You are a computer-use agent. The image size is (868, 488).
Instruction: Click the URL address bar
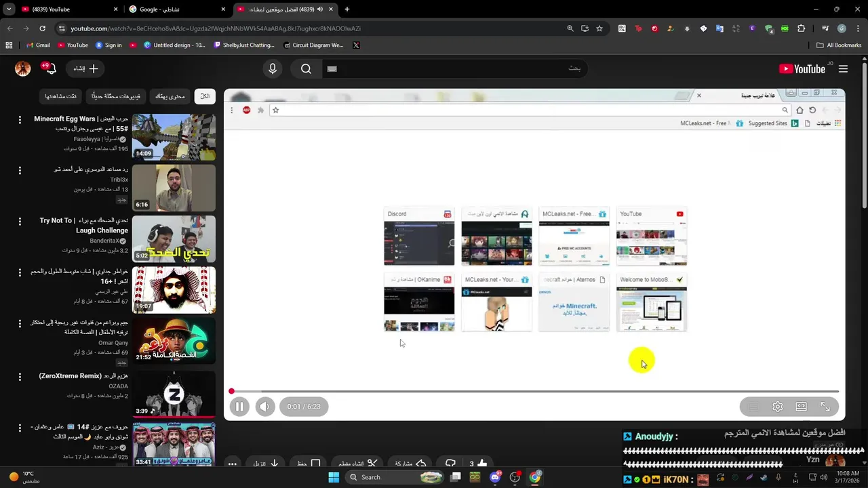click(305, 28)
